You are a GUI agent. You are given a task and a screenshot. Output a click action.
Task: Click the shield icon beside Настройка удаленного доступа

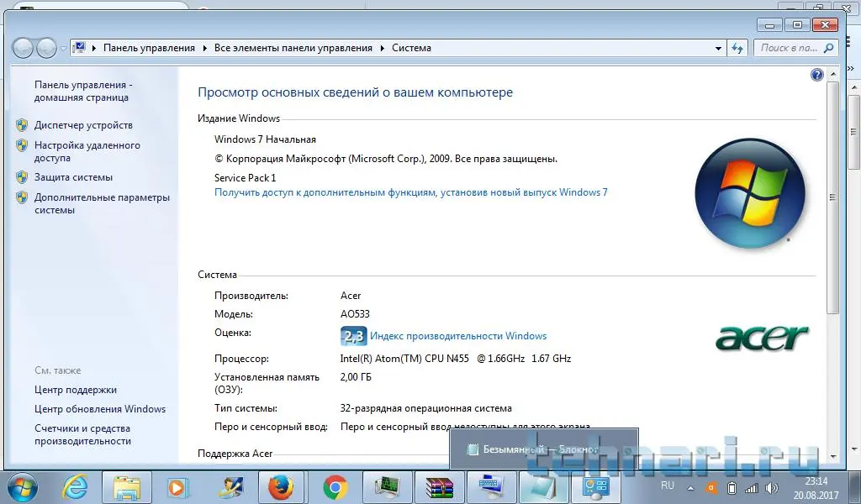pyautogui.click(x=21, y=145)
